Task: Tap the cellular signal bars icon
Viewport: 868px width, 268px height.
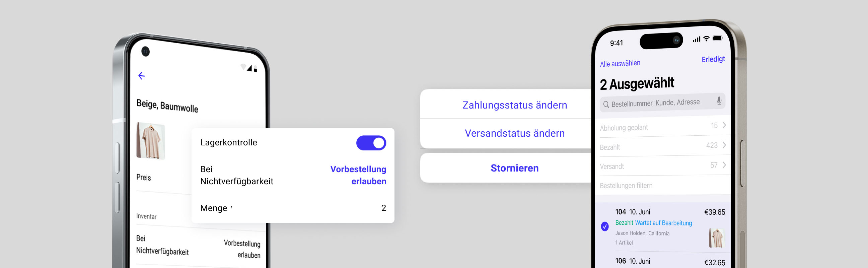Action: 697,40
